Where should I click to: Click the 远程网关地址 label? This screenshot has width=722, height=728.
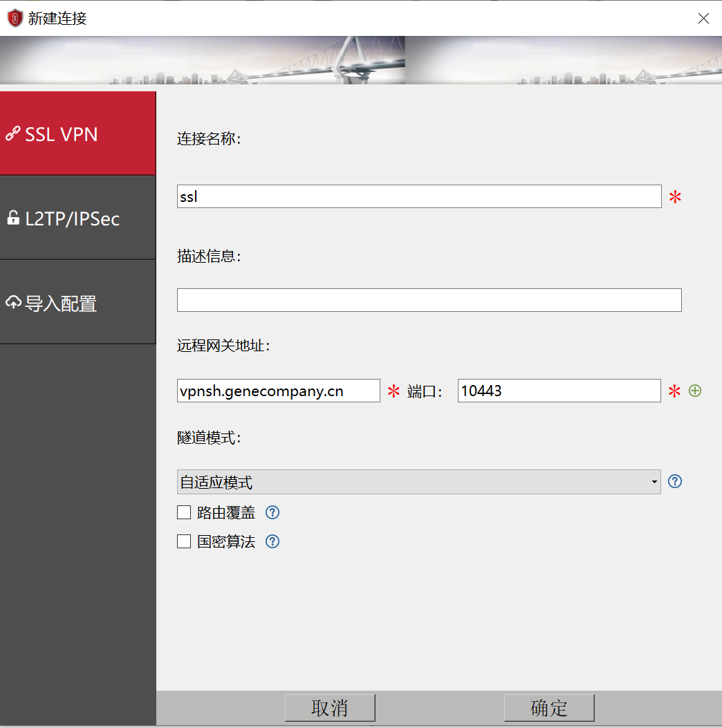click(x=223, y=346)
